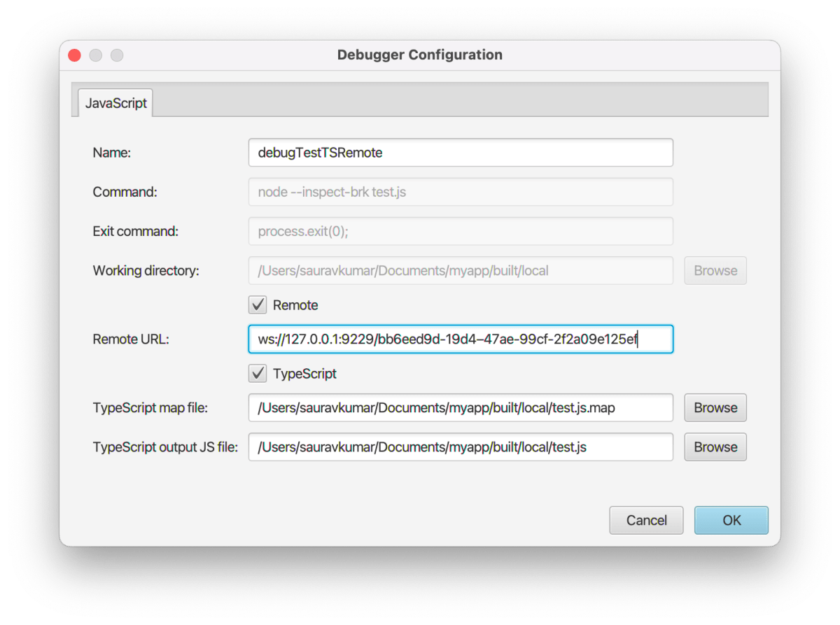Click the TypeScript map file: label

150,407
